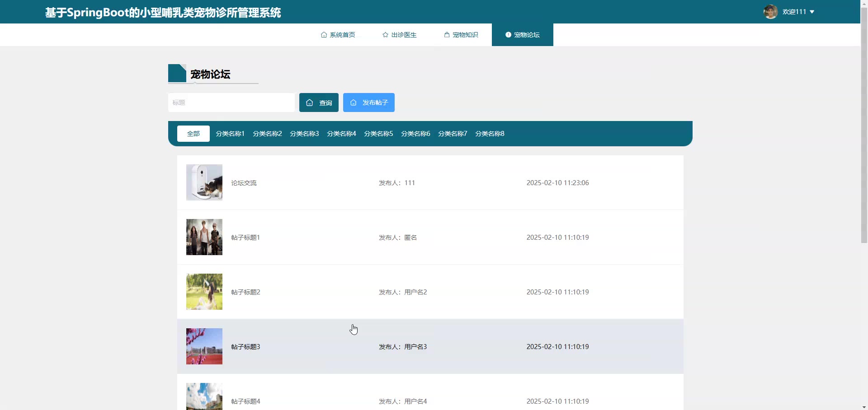Choose the 分类名称8 category

[490, 134]
